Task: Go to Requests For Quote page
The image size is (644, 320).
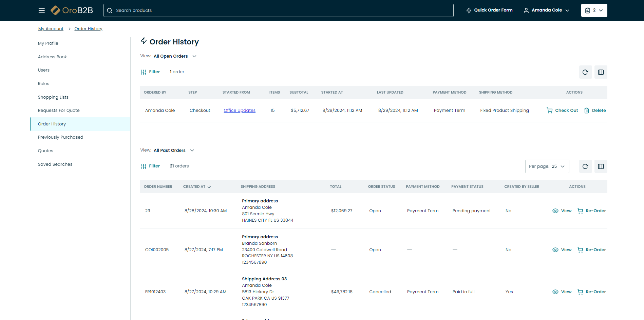Action: pyautogui.click(x=59, y=111)
